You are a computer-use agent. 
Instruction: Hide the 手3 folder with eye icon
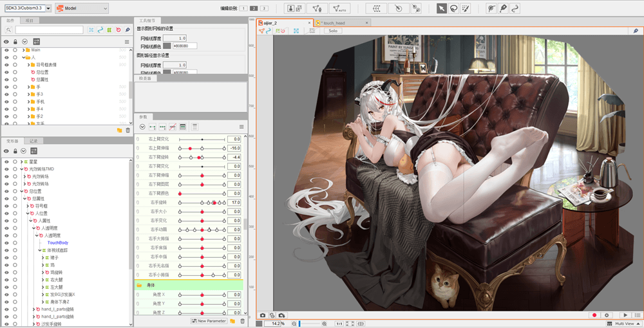point(6,95)
